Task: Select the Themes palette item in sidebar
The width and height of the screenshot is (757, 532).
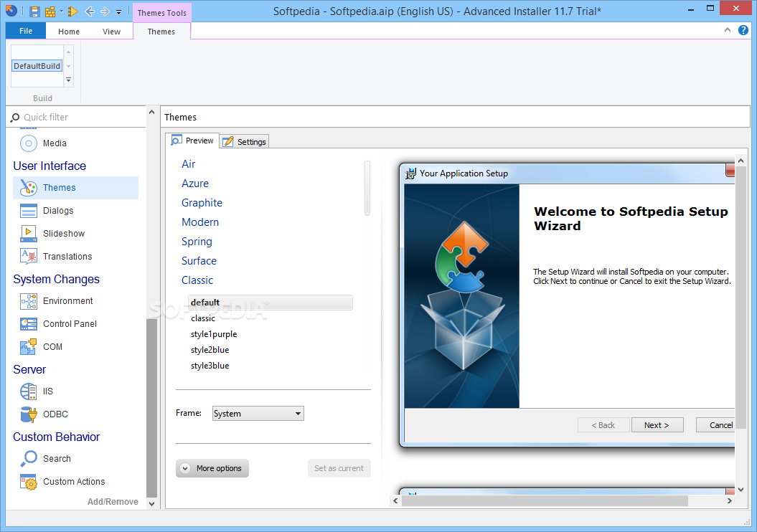Action: [x=76, y=188]
